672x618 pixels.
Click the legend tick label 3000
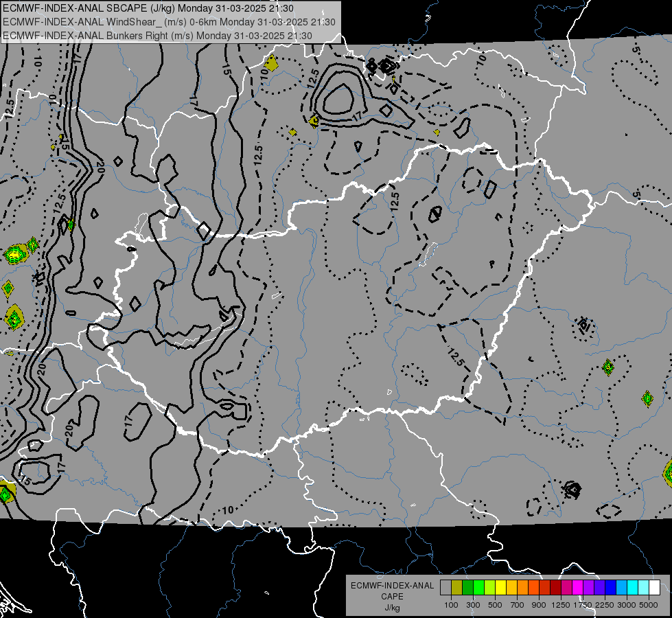point(627,605)
